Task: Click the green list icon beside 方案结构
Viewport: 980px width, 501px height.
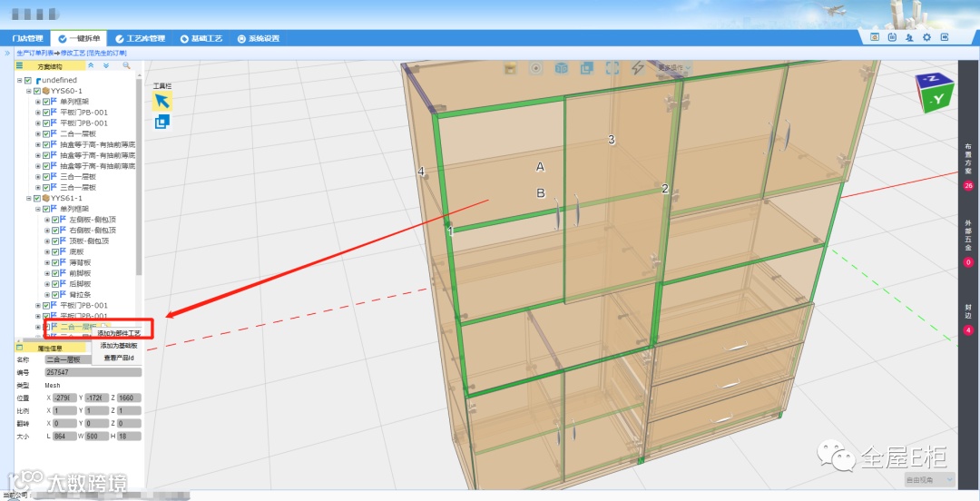Action: (x=19, y=65)
